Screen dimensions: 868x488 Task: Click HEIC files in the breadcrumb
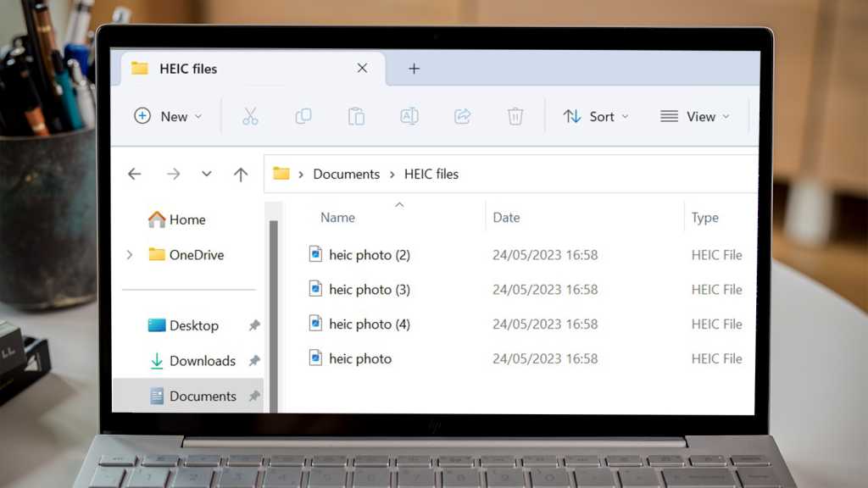tap(431, 174)
